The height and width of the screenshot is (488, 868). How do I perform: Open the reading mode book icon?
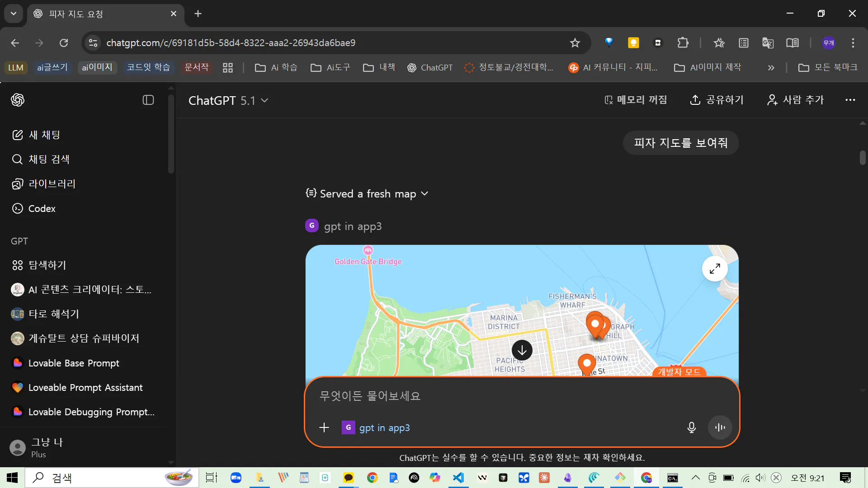[792, 43]
